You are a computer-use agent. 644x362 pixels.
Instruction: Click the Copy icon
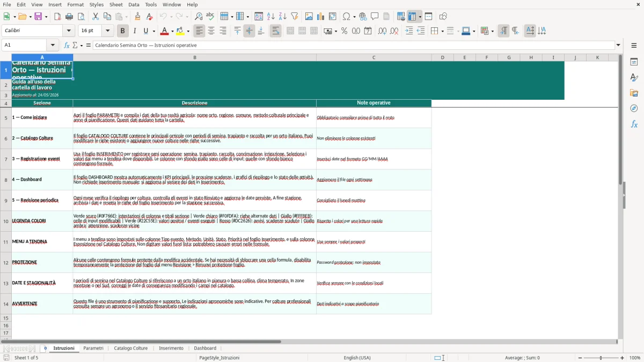click(107, 17)
